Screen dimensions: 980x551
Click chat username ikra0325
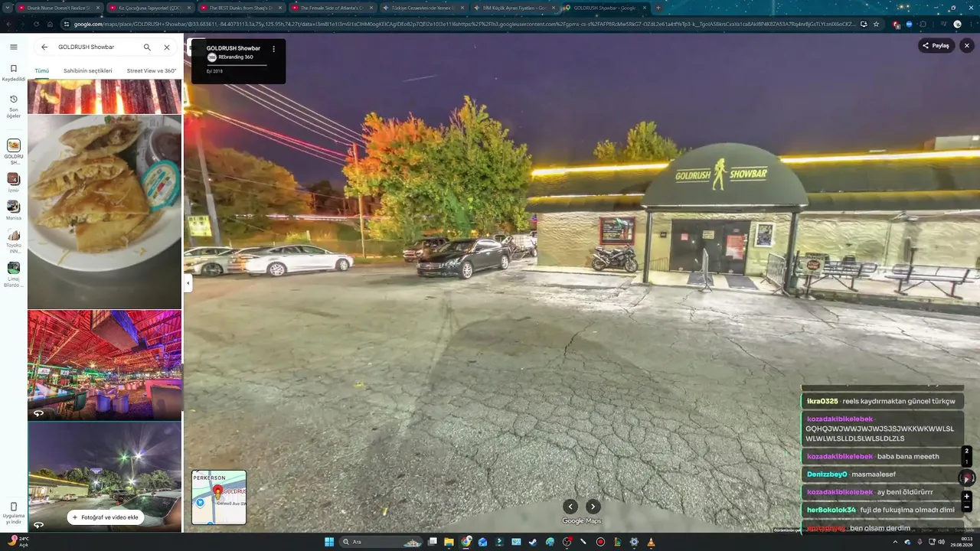(823, 401)
